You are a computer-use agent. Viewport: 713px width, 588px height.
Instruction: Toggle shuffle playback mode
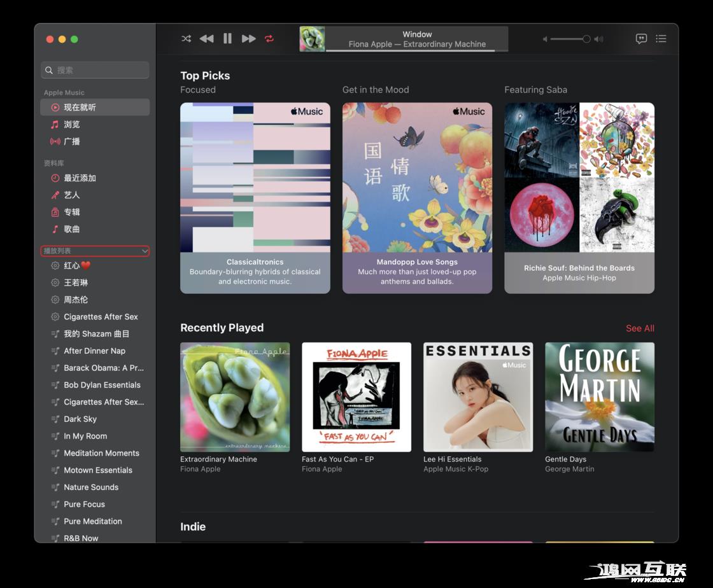[x=186, y=39]
